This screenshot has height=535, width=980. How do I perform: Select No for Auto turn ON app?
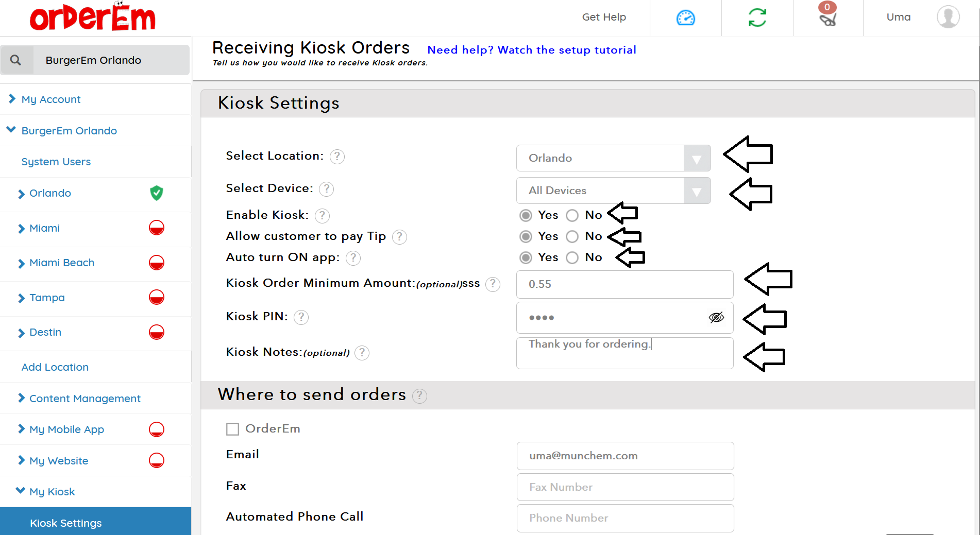(x=572, y=257)
